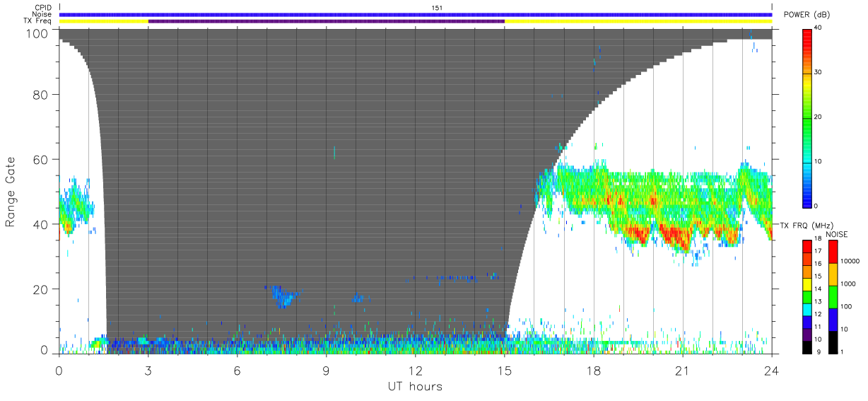
Task: Select the blue Noise indicator strip
Action: tap(416, 14)
